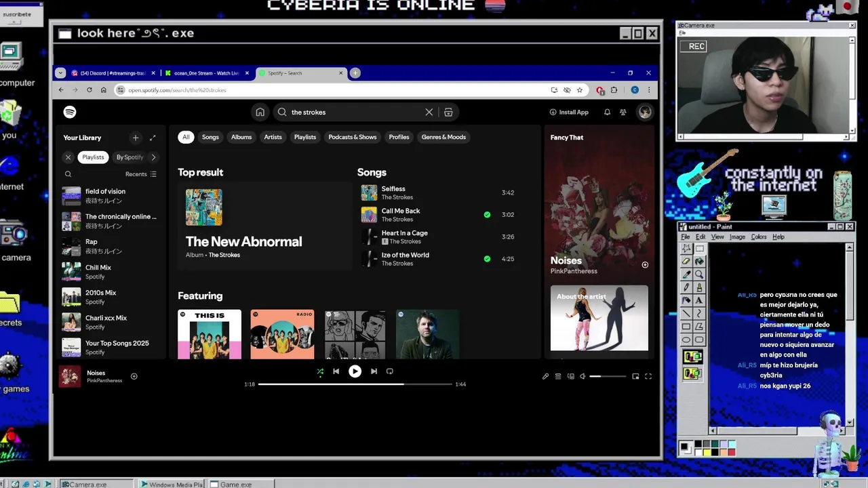Click the Install App button
Viewport: 868px width, 488px height.
(569, 112)
